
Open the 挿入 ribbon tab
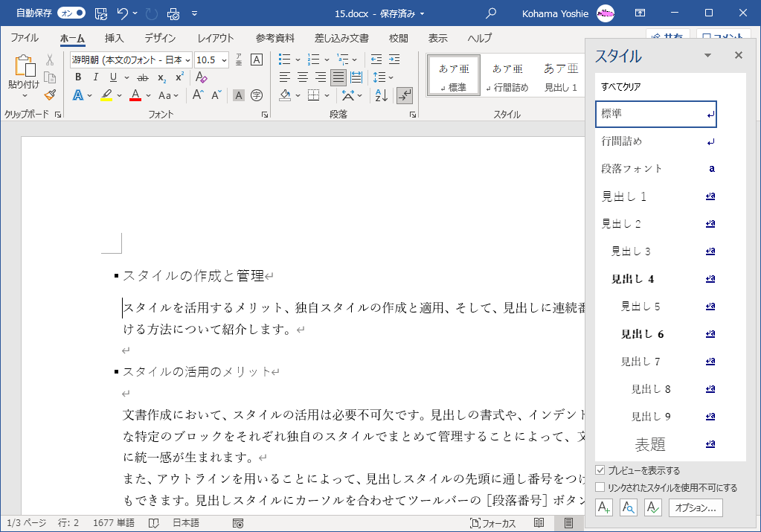point(114,38)
